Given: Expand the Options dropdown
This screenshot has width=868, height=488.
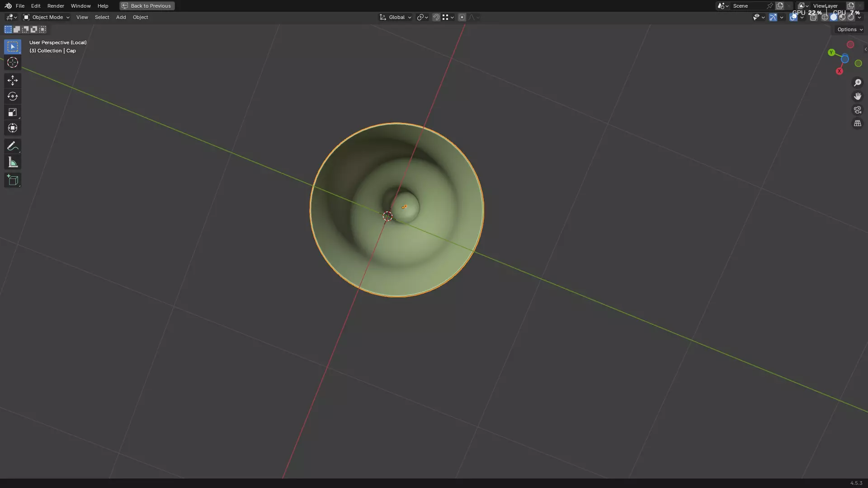Looking at the screenshot, I should (x=849, y=29).
